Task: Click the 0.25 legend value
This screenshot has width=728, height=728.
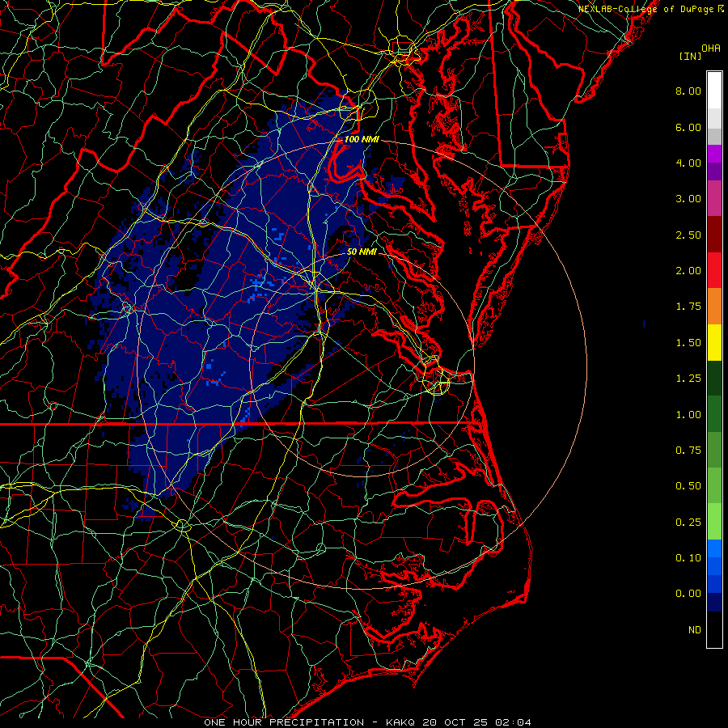Action: [x=688, y=523]
